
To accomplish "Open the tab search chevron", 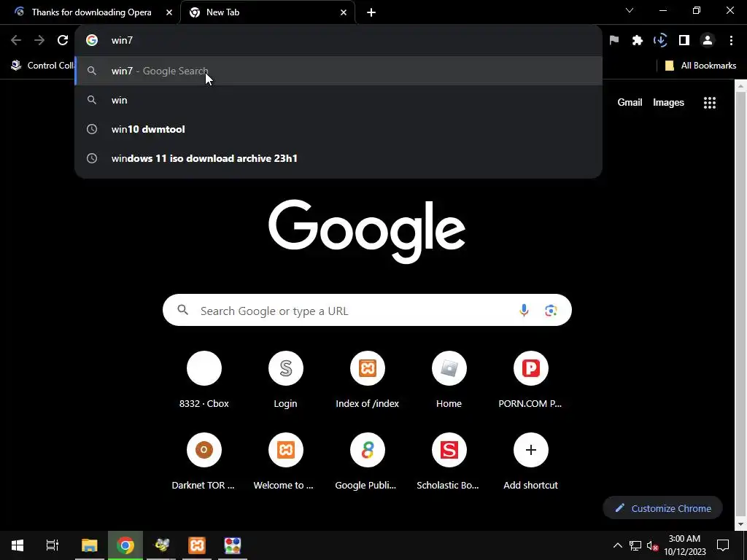I will [x=630, y=10].
